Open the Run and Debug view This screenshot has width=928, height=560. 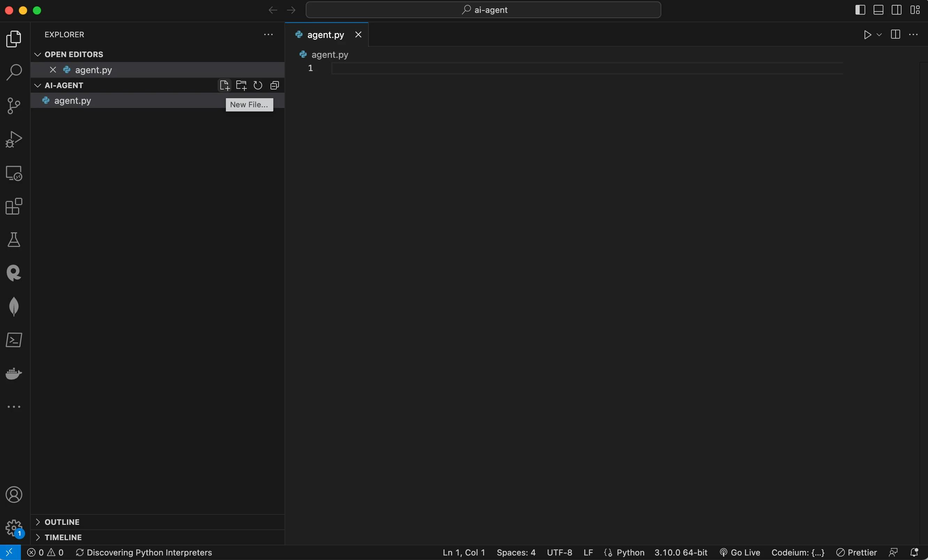coord(14,139)
